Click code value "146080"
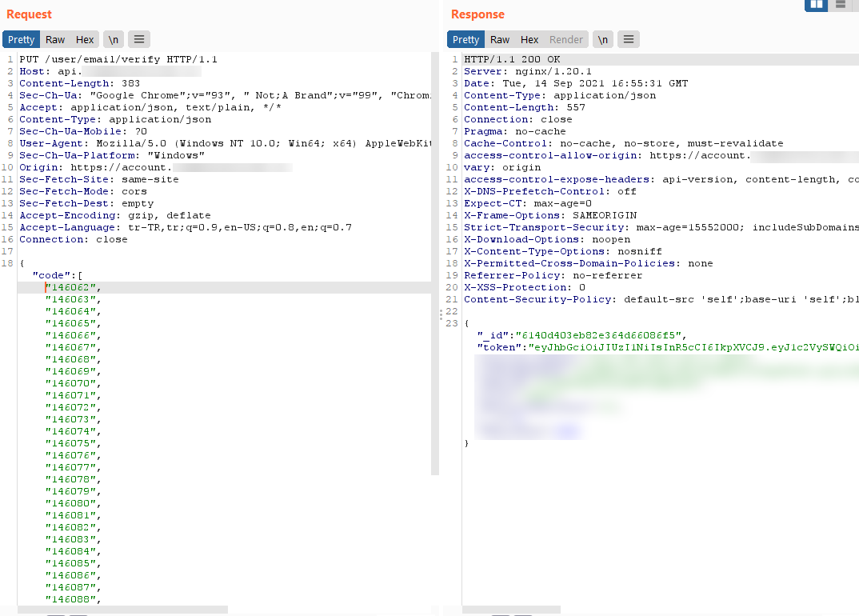 [x=70, y=504]
